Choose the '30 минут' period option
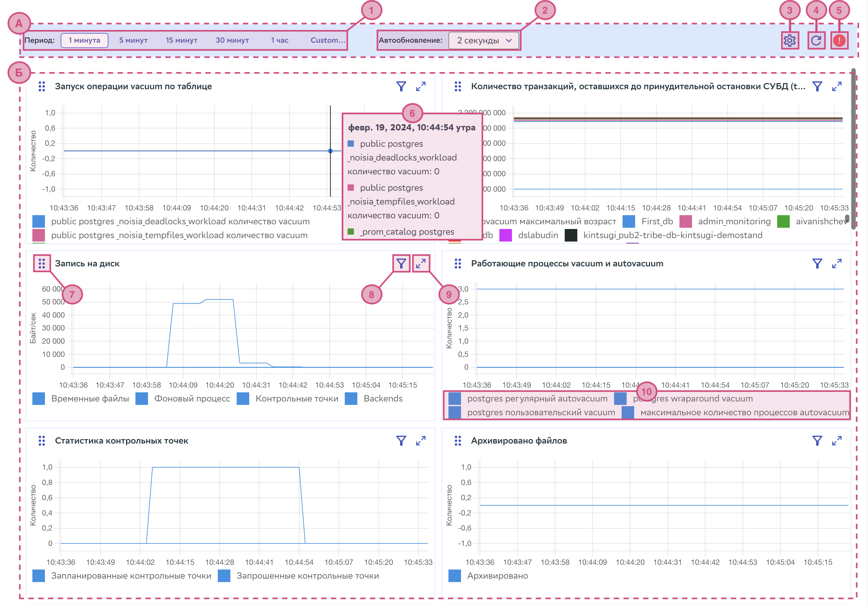Viewport: 868px width, 605px height. click(x=232, y=41)
